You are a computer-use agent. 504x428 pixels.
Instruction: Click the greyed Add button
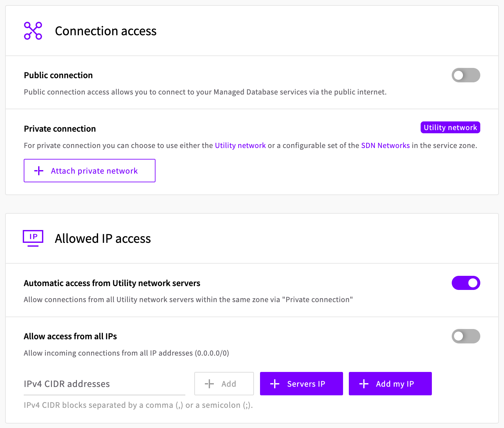click(224, 384)
